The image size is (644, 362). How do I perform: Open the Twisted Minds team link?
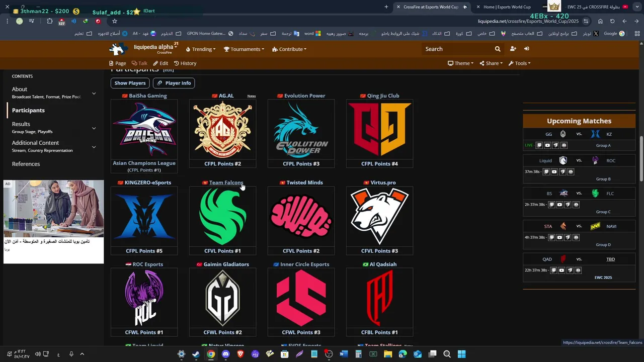click(x=304, y=183)
